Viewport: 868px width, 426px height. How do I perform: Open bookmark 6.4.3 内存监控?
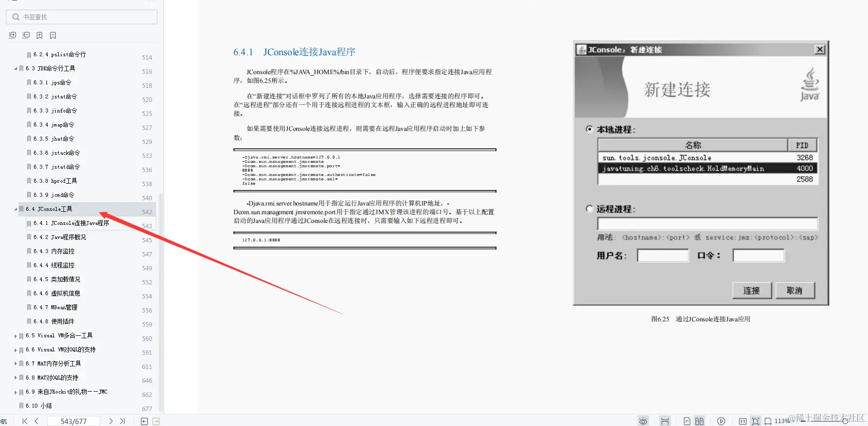click(x=54, y=251)
